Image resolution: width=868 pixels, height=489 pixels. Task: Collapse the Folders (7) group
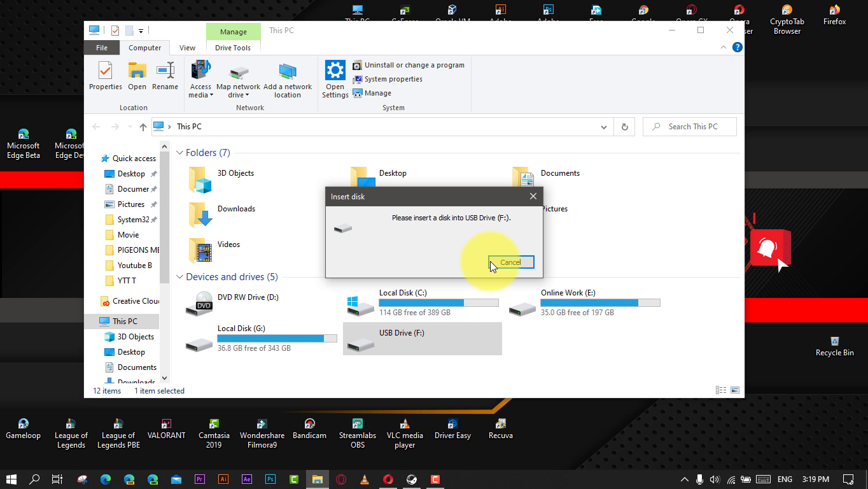(180, 153)
